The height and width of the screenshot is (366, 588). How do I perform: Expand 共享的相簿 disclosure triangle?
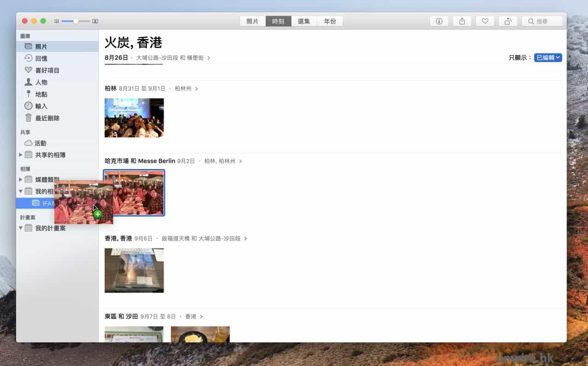(x=20, y=155)
